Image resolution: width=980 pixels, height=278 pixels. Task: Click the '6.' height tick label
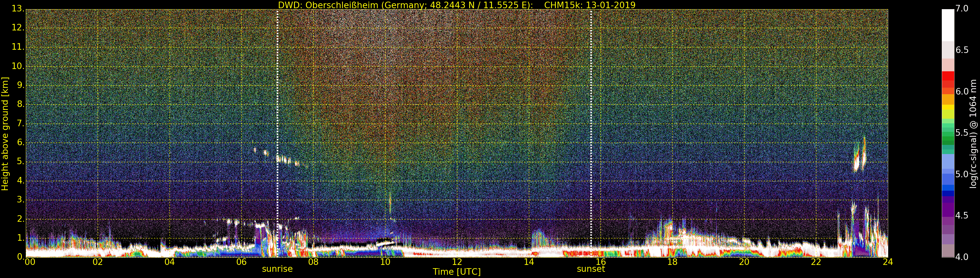coord(20,142)
